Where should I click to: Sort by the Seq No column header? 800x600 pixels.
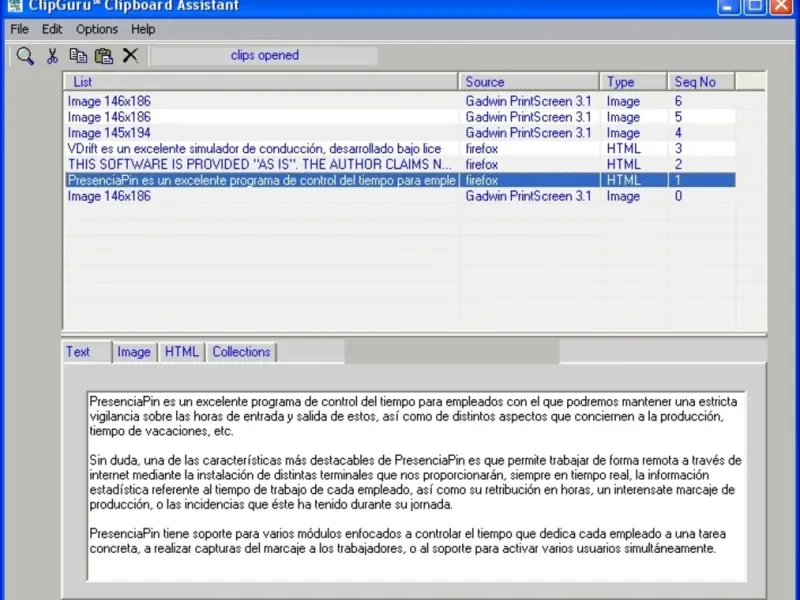tap(702, 82)
